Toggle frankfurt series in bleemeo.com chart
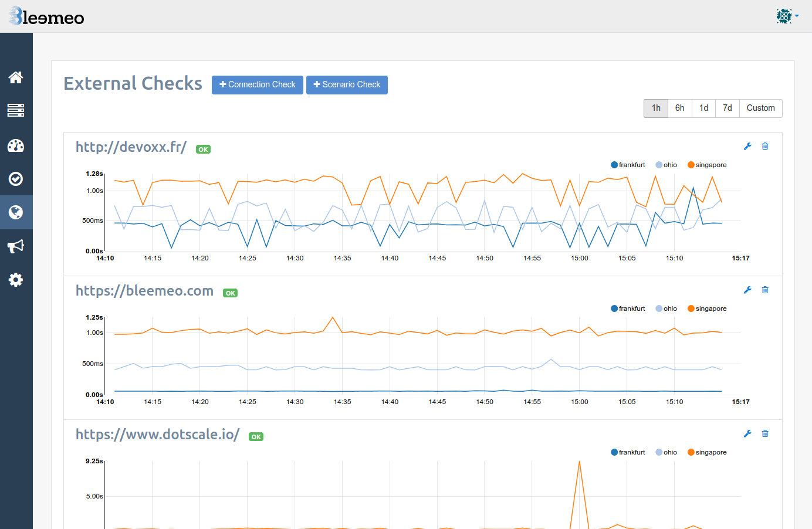Image resolution: width=812 pixels, height=529 pixels. pos(628,308)
